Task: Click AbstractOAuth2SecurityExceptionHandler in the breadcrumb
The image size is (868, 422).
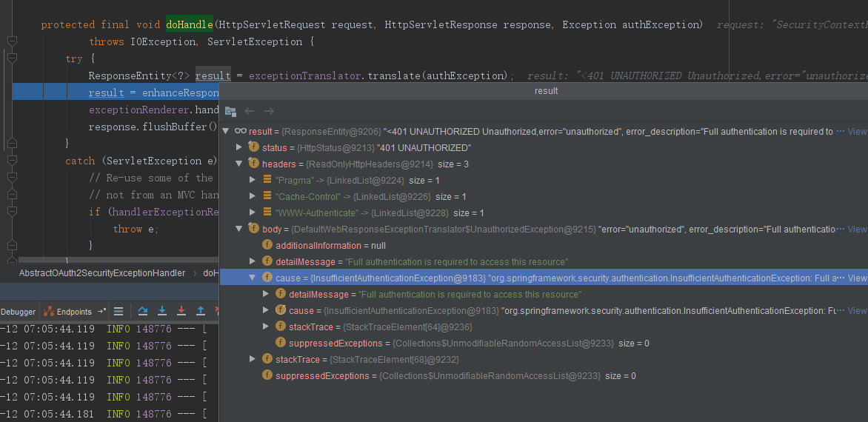Action: 102,273
